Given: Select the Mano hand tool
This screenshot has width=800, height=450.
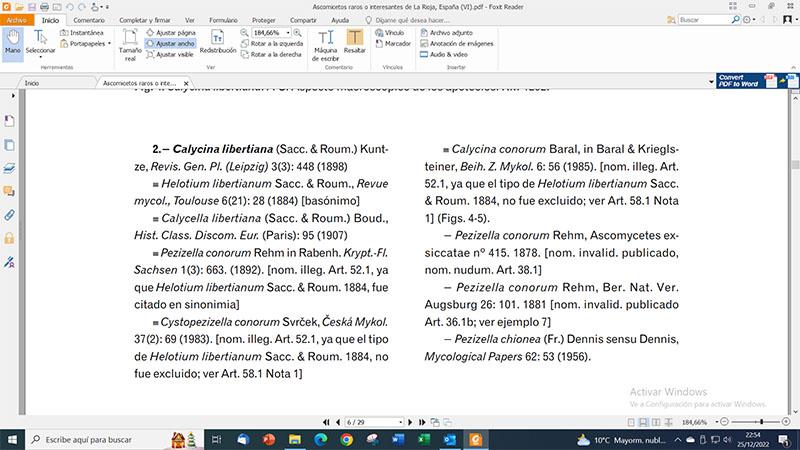Looking at the screenshot, I should [x=13, y=42].
